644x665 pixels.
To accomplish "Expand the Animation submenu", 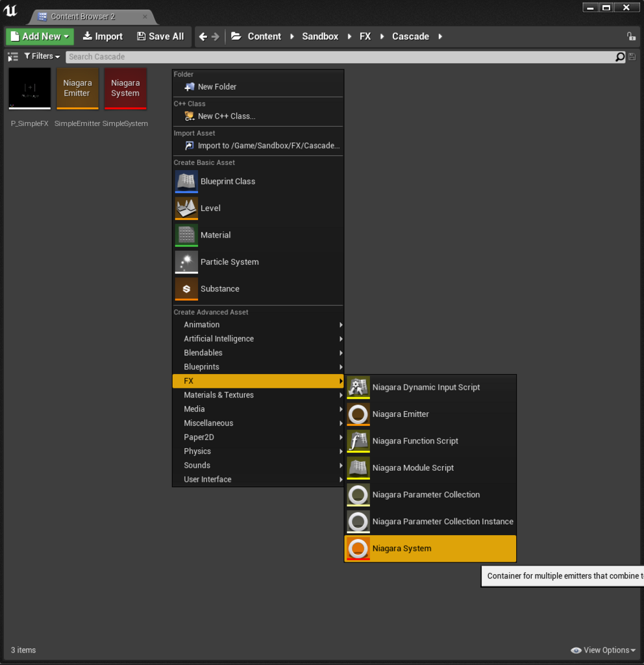I will pyautogui.click(x=258, y=325).
